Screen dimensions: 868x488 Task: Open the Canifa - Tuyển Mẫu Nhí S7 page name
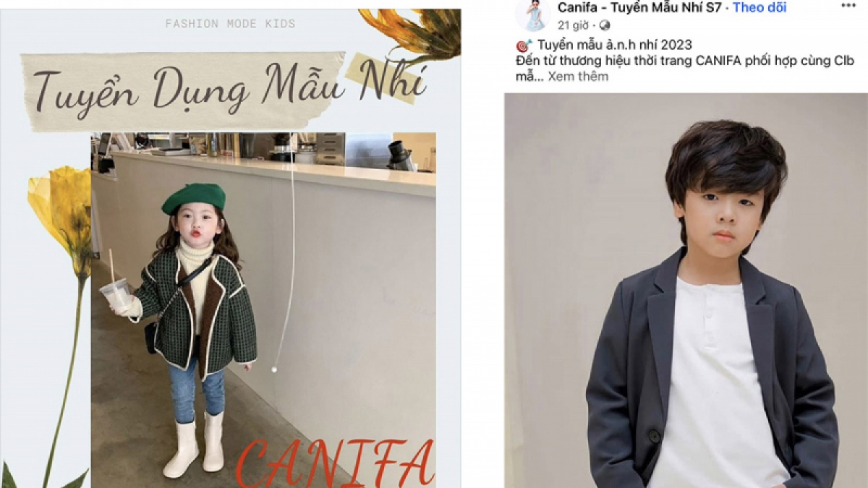[x=639, y=7]
